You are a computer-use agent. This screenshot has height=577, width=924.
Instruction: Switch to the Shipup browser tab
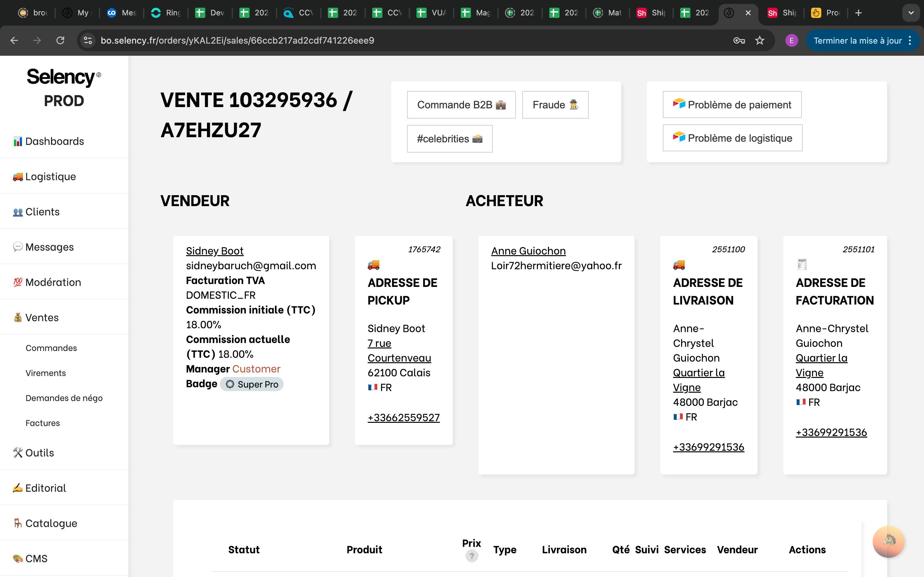651,13
